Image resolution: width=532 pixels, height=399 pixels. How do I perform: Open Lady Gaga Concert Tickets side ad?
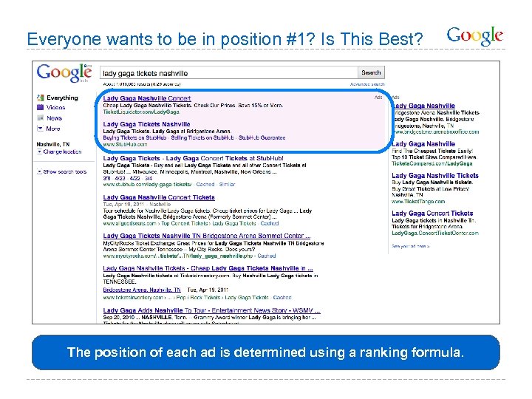pos(432,213)
